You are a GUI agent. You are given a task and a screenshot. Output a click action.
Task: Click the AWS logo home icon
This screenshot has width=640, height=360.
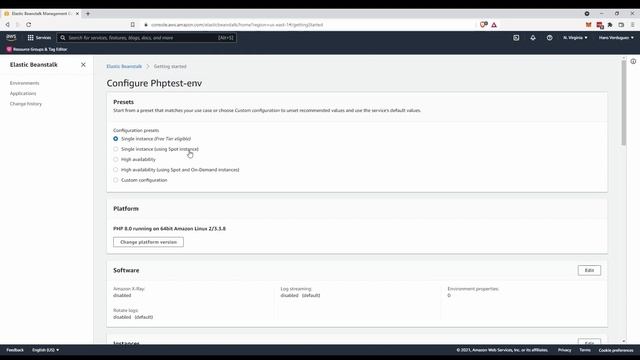11,38
